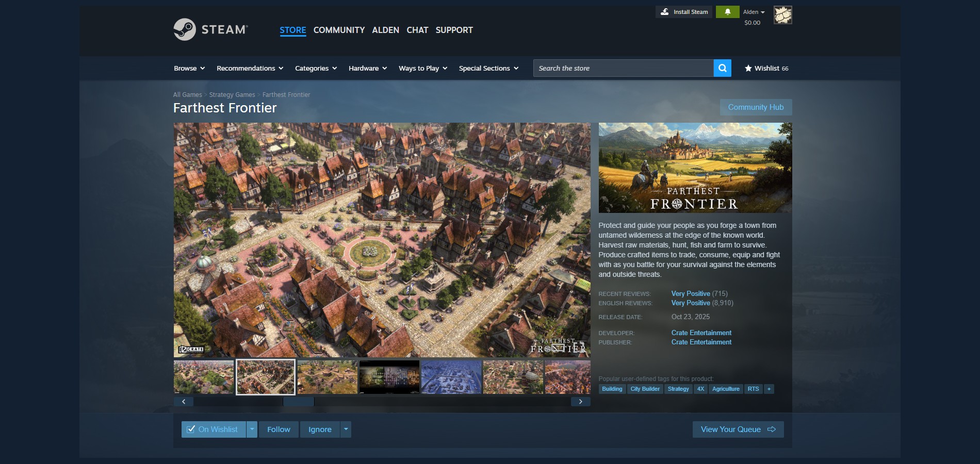This screenshot has width=980, height=464.
Task: Toggle Ignore for this game
Action: 320,429
